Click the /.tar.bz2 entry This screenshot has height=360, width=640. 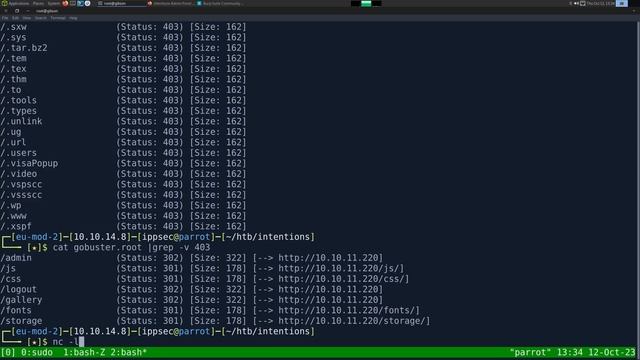pos(24,48)
